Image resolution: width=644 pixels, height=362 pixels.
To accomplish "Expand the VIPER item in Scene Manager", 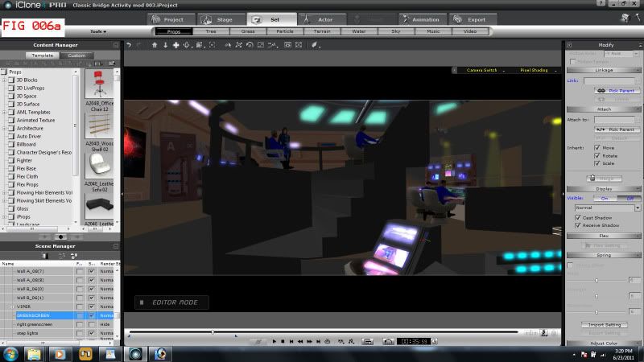I will pos(12,306).
